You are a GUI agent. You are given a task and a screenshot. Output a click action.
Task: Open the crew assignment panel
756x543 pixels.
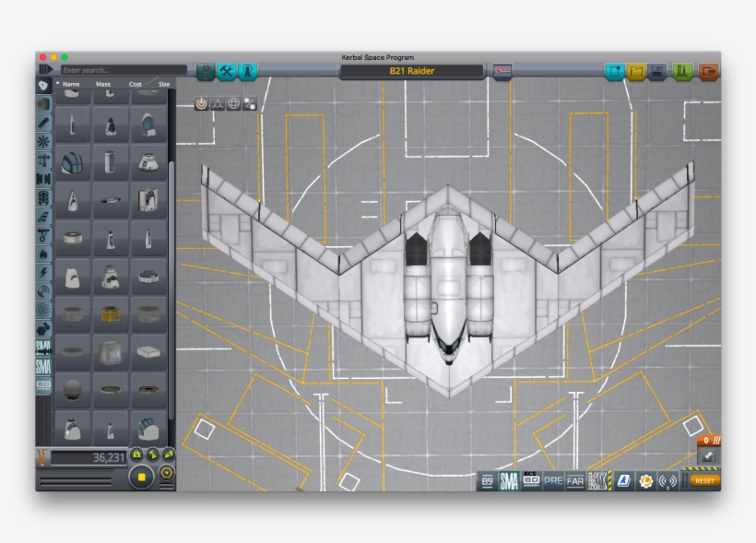pyautogui.click(x=247, y=69)
